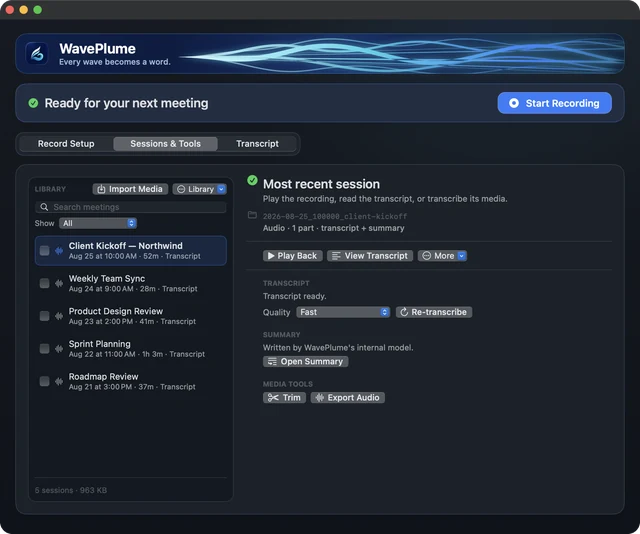Click the waveform icon beside Sprint Planning
The height and width of the screenshot is (534, 640).
[59, 349]
